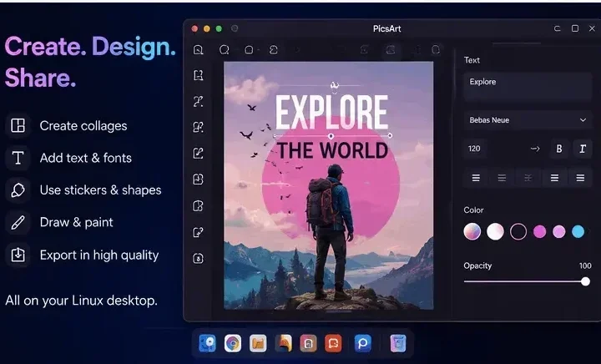The width and height of the screenshot is (601, 364).
Task: Click the opacity value 100
Action: tap(585, 265)
